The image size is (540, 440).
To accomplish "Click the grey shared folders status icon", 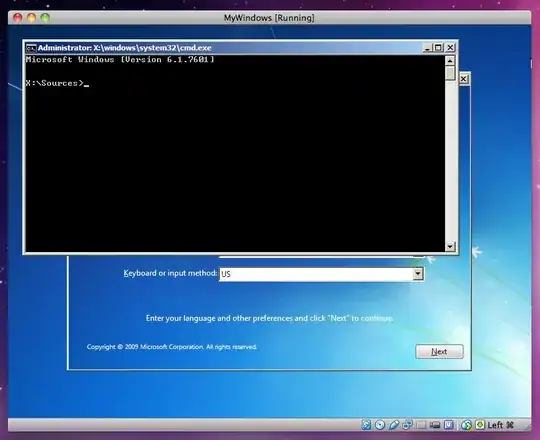I will click(421, 425).
